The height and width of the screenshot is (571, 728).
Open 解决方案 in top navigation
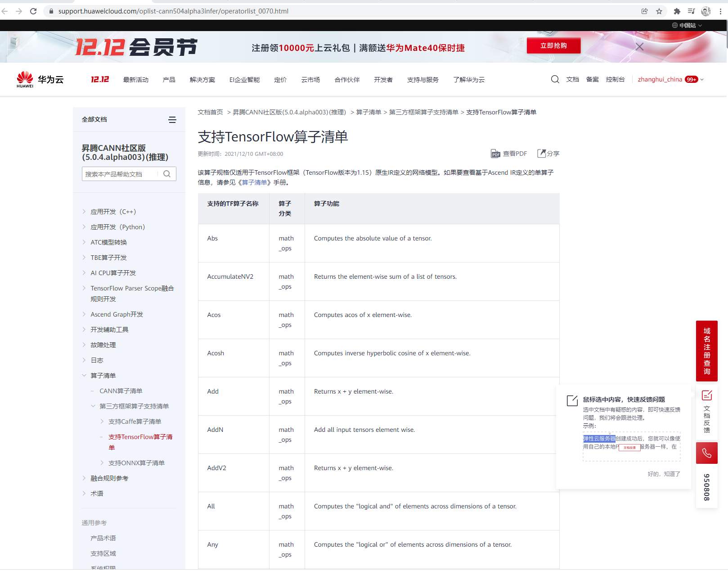[x=202, y=80]
